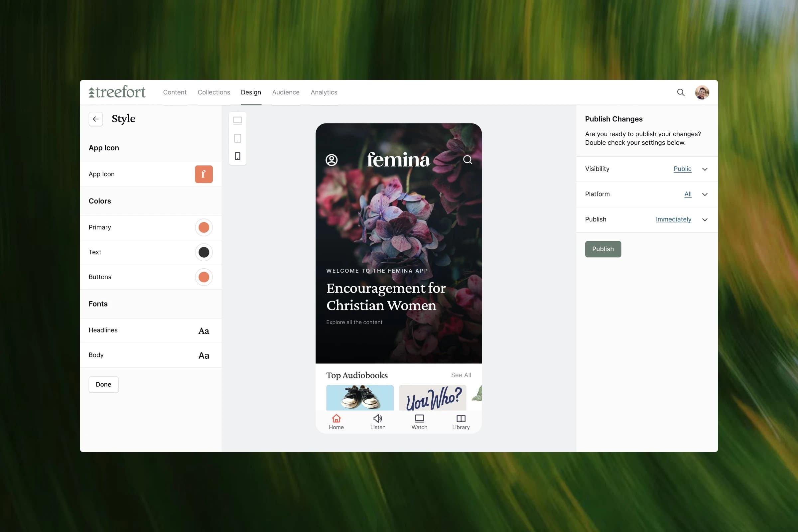Tap the Listen speaker icon in preview
Image resolution: width=798 pixels, height=532 pixels.
point(378,418)
